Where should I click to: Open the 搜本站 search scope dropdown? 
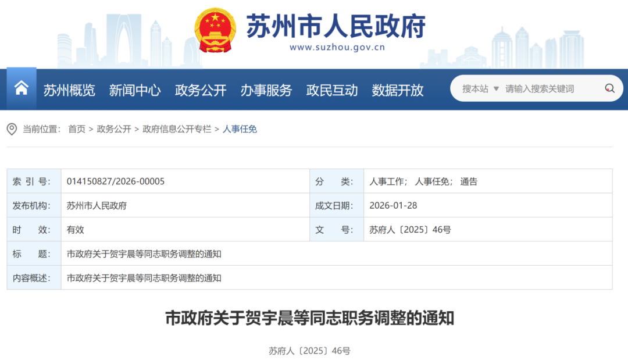click(x=480, y=88)
